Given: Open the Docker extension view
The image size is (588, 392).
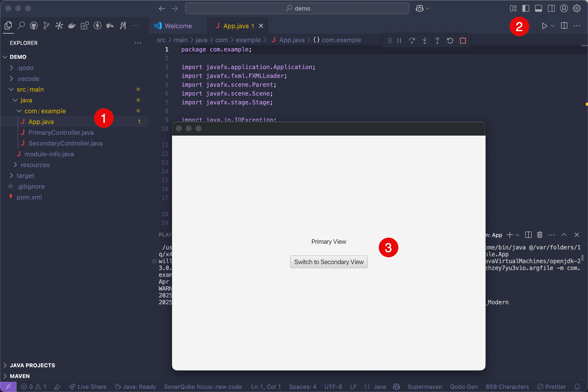Looking at the screenshot, I should click(72, 25).
